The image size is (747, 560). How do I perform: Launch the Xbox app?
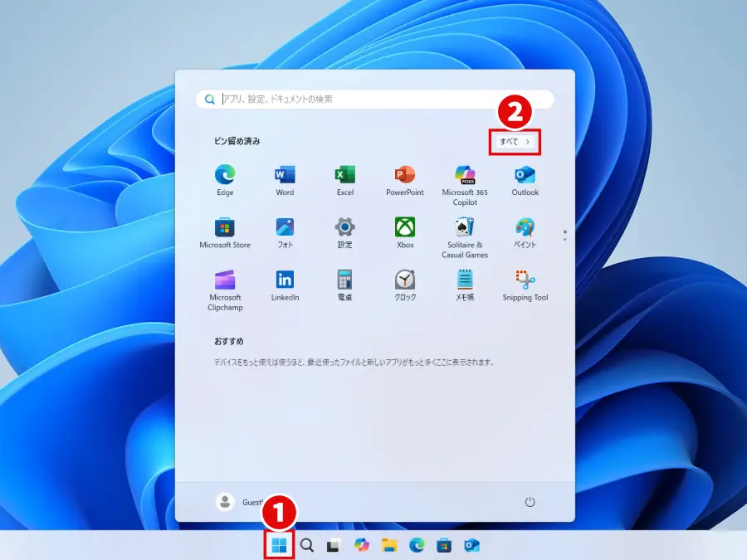click(405, 232)
